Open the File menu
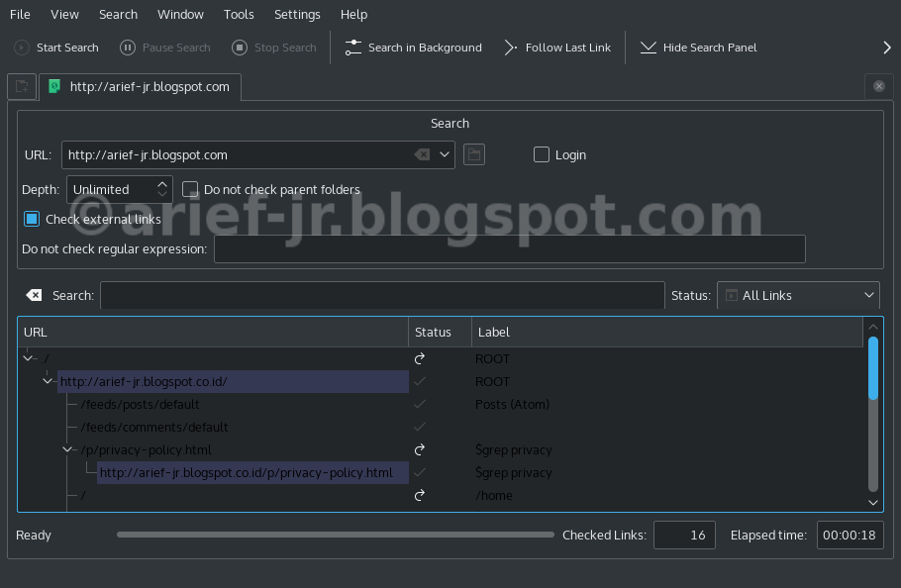Screen dimensions: 901x588 tap(20, 15)
